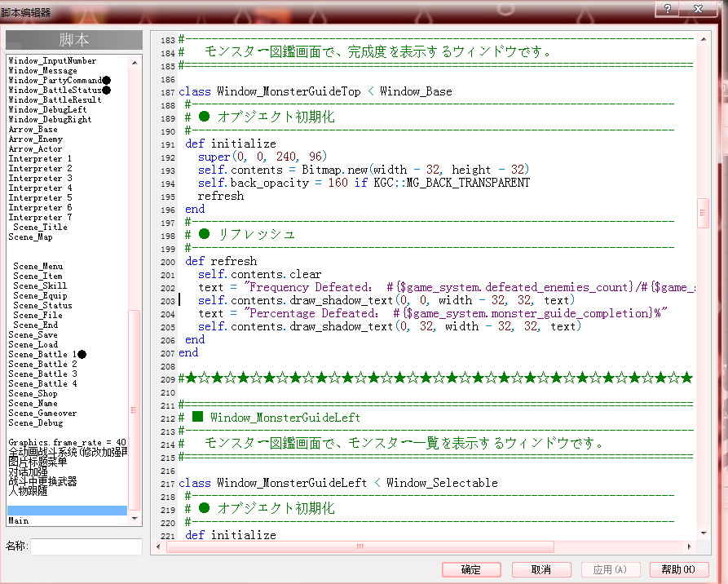Select Window_BattleResult script entry
The image size is (728, 584).
pos(55,100)
